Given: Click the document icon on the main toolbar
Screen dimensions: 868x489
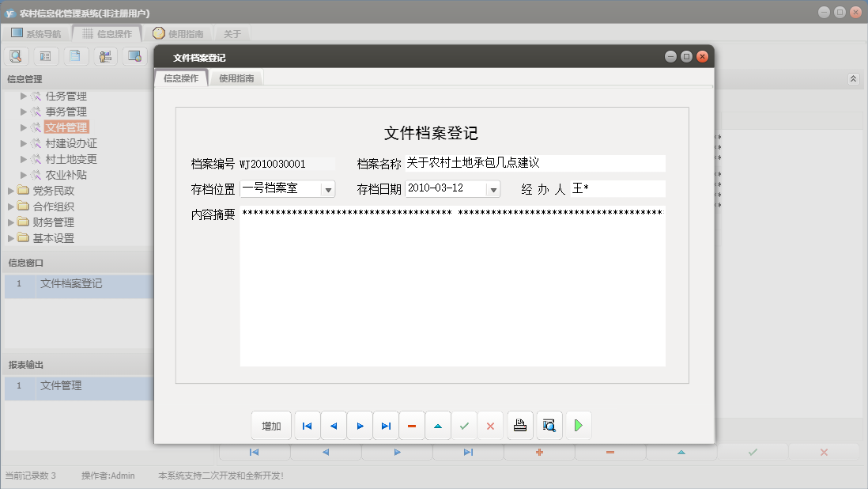Looking at the screenshot, I should click(76, 55).
